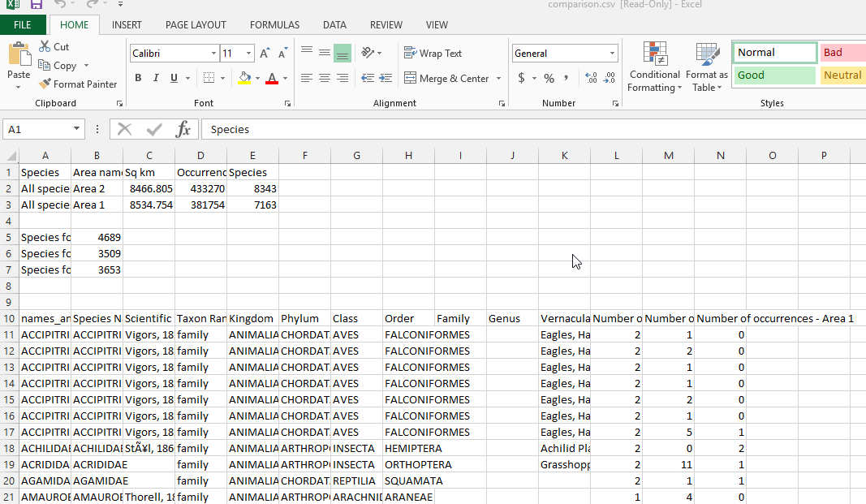
Task: Center text horizontally
Action: point(325,78)
